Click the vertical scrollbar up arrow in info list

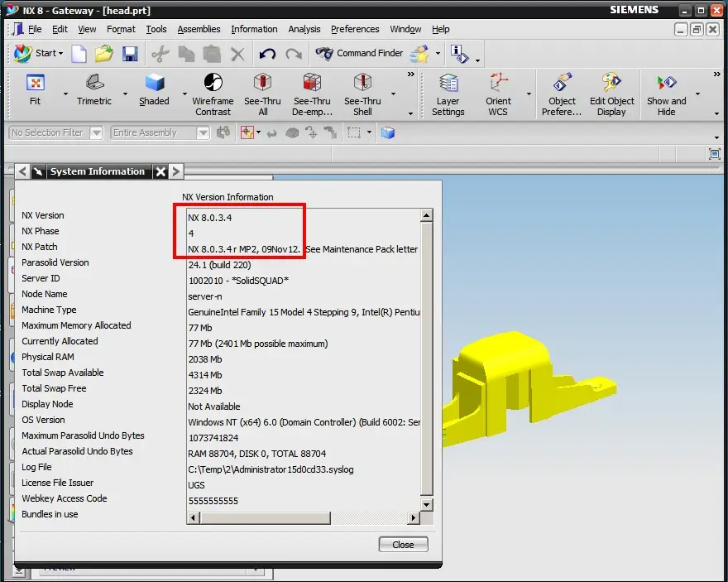point(426,215)
